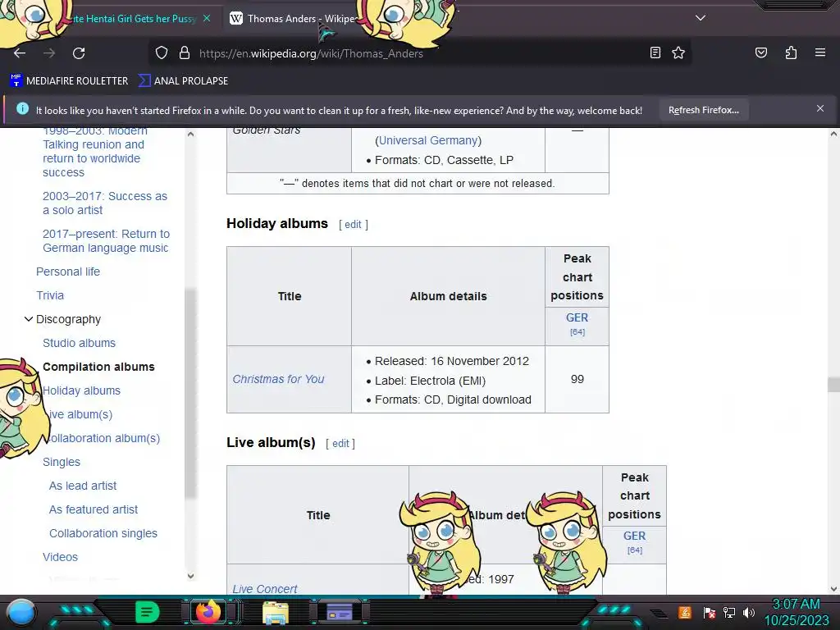The width and height of the screenshot is (840, 630).
Task: Open the purple window app in taskbar
Action: coord(339,612)
